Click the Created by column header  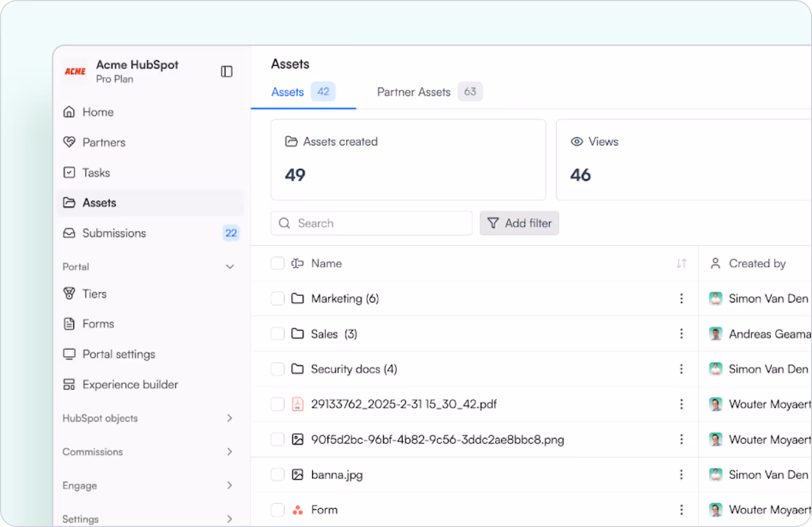756,263
